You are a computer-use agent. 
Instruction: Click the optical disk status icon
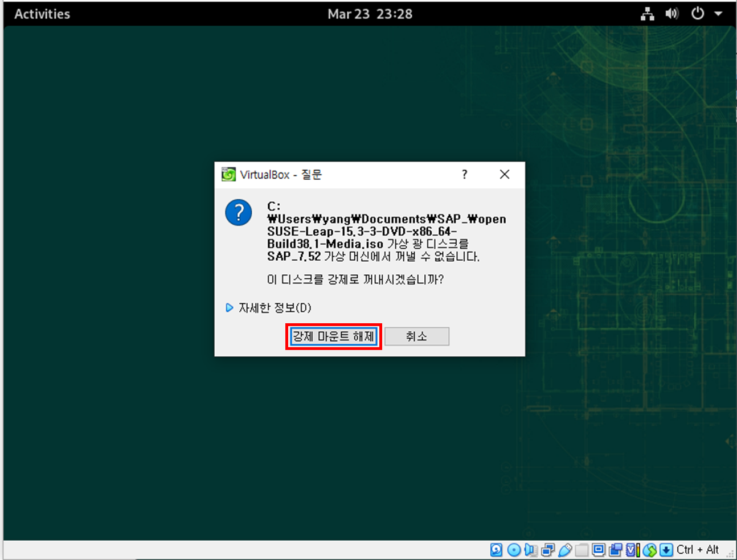pos(514,550)
